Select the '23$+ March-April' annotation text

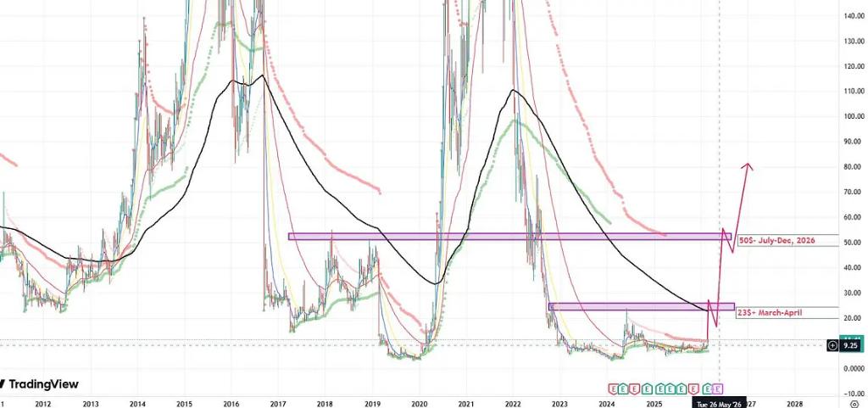[769, 313]
